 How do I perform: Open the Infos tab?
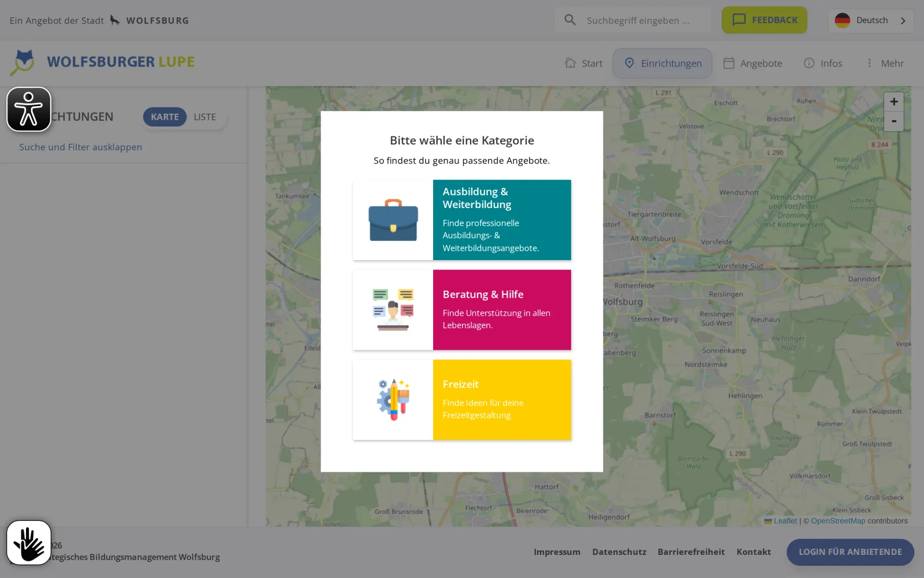823,63
